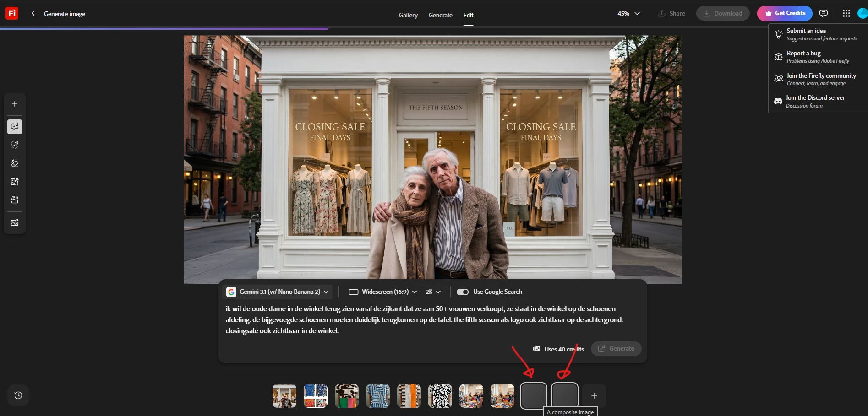Image resolution: width=868 pixels, height=416 pixels.
Task: Switch to the Edit tab
Action: (468, 15)
